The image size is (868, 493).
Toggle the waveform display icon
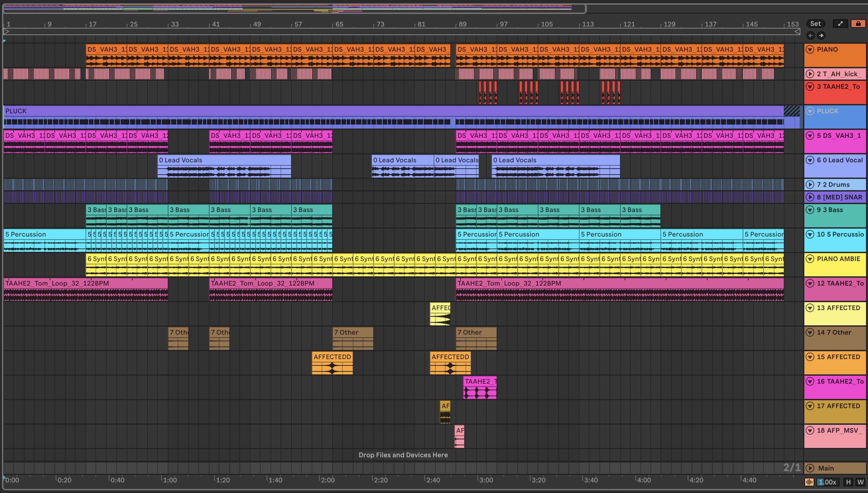pyautogui.click(x=809, y=482)
